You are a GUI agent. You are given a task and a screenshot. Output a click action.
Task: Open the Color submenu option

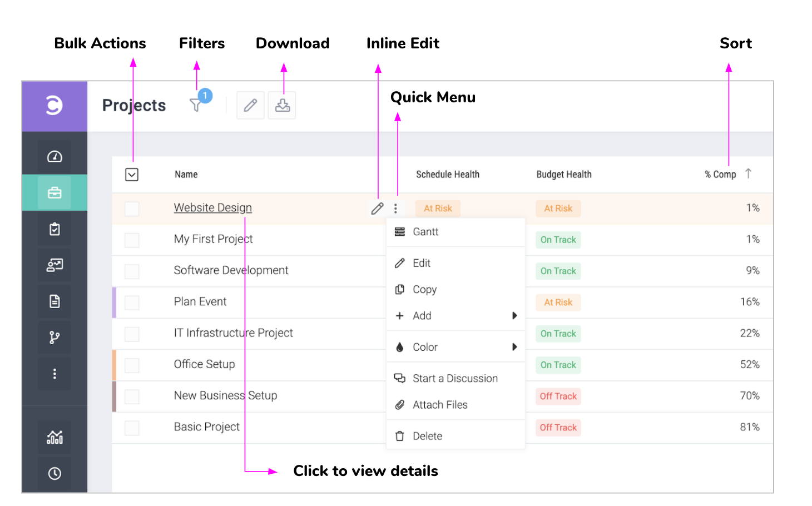tap(425, 347)
